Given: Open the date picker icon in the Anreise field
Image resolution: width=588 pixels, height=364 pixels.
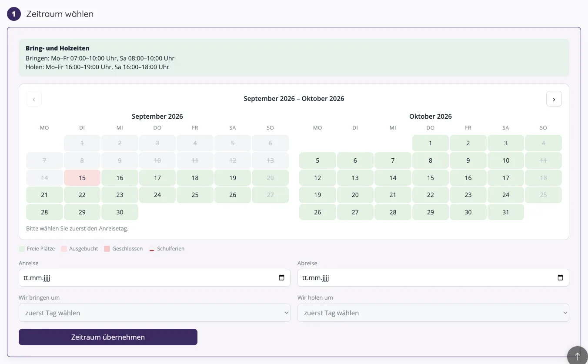Looking at the screenshot, I should pyautogui.click(x=281, y=278).
